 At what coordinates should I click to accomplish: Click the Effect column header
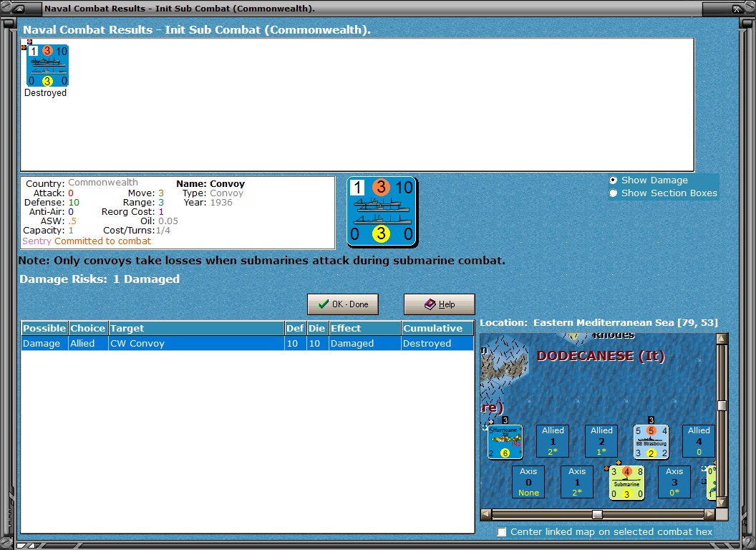pyautogui.click(x=365, y=328)
